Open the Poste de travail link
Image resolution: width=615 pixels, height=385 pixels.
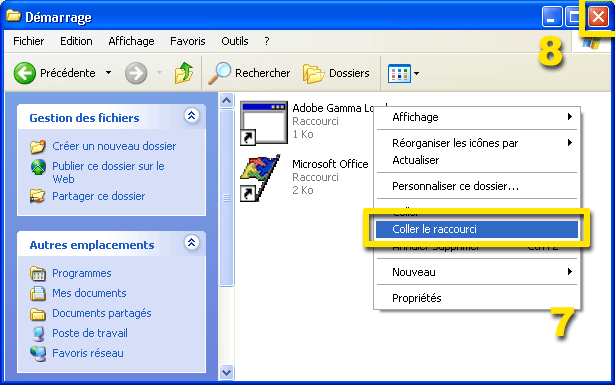point(90,333)
